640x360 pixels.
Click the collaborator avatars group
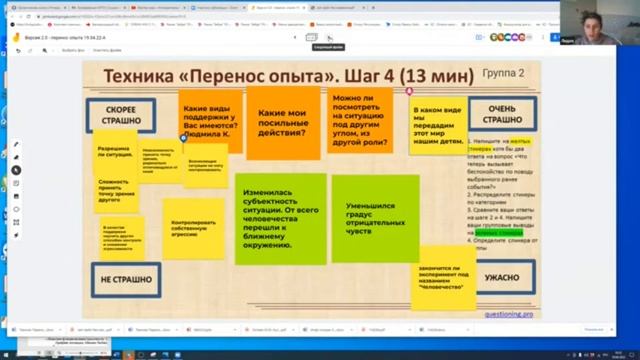click(x=510, y=38)
